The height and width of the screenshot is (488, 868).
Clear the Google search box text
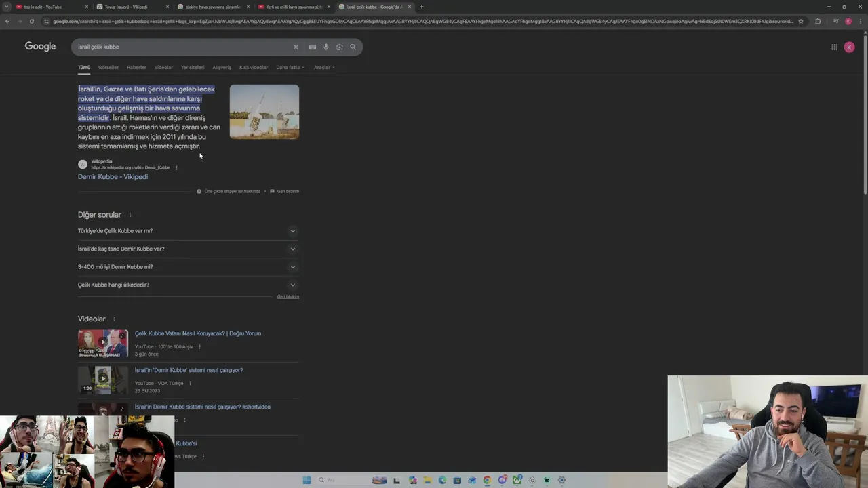(296, 47)
